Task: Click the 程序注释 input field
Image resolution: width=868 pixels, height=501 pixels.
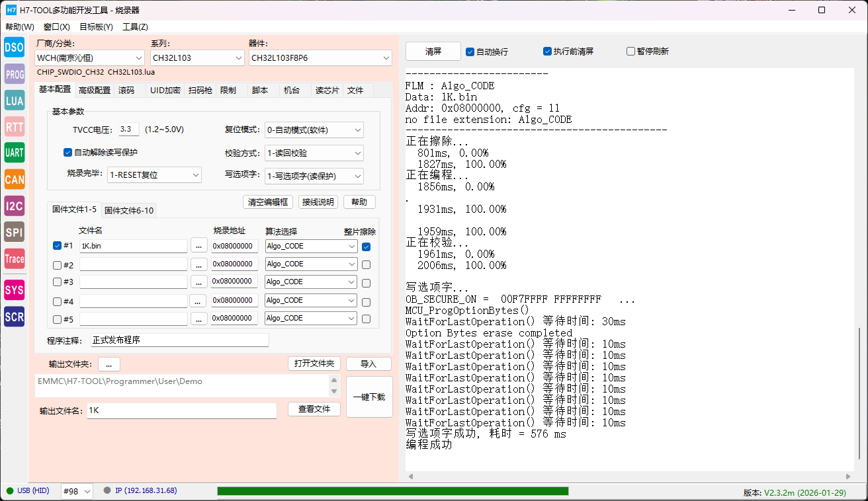Action: (180, 340)
